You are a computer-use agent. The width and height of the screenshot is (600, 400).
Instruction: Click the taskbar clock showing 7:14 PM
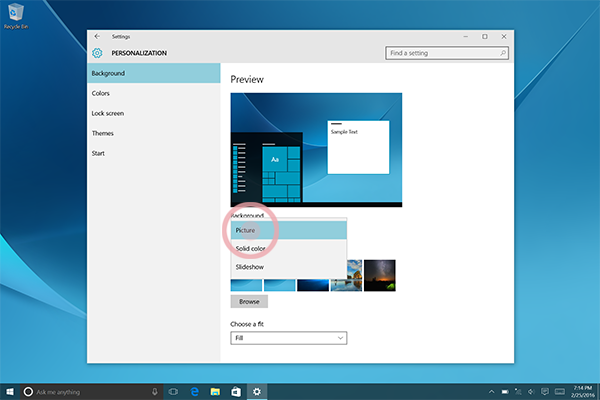[x=583, y=392]
